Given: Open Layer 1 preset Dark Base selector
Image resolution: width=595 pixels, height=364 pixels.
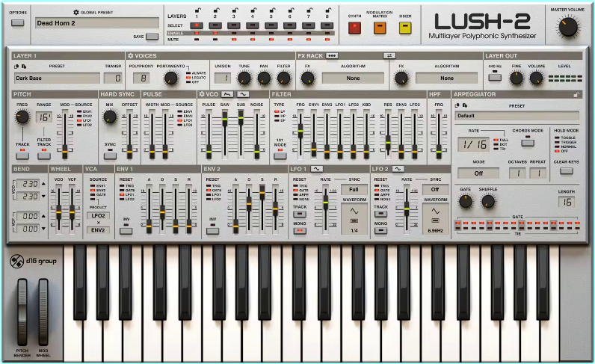Looking at the screenshot, I should [x=58, y=78].
